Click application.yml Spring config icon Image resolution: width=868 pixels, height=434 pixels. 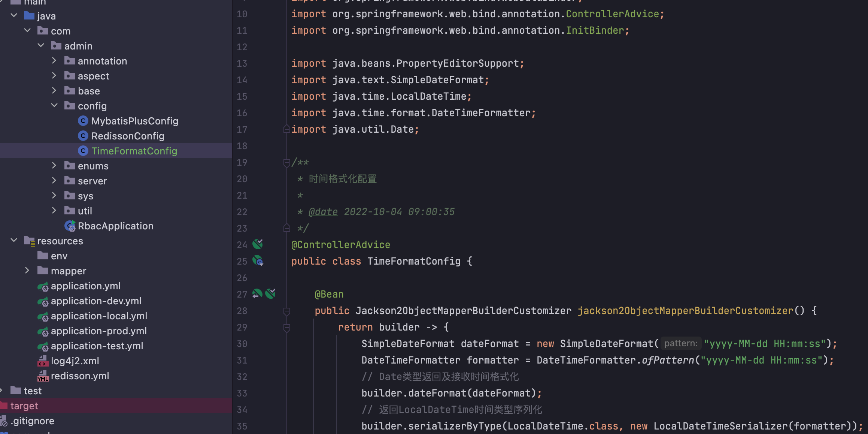[x=43, y=286]
